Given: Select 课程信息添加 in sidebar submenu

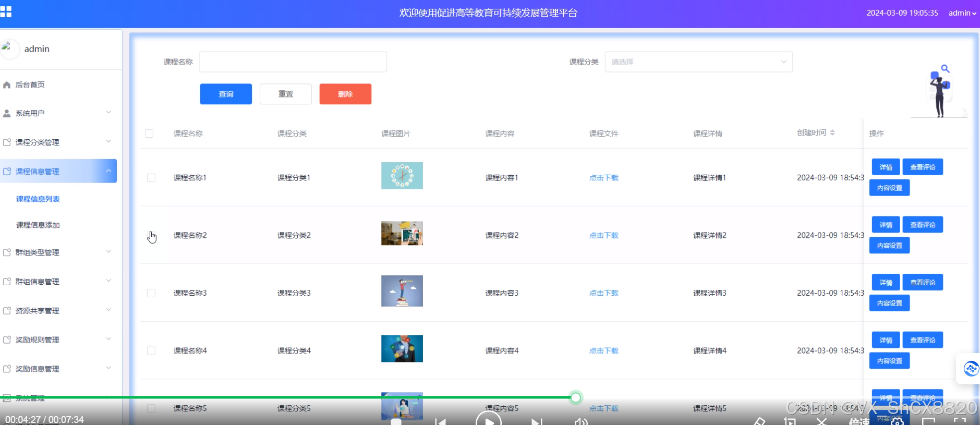Looking at the screenshot, I should [x=38, y=225].
